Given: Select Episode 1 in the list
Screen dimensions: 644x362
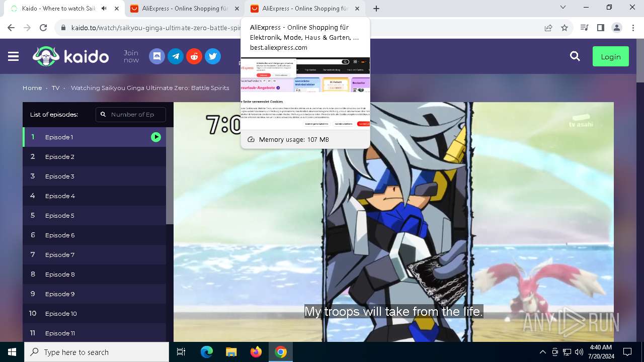Looking at the screenshot, I should (94, 137).
